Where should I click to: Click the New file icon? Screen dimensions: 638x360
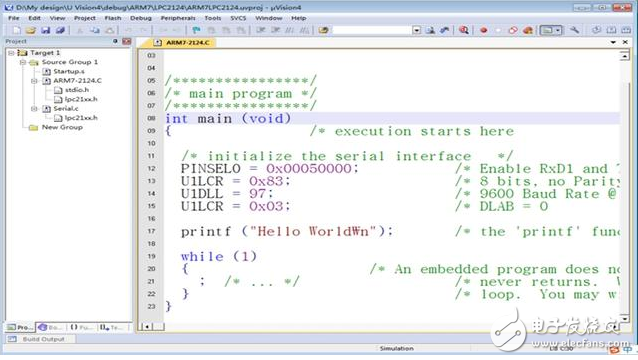click(16, 30)
